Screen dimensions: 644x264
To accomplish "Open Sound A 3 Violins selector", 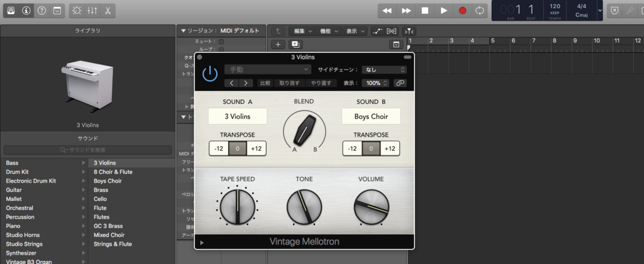I will point(237,117).
